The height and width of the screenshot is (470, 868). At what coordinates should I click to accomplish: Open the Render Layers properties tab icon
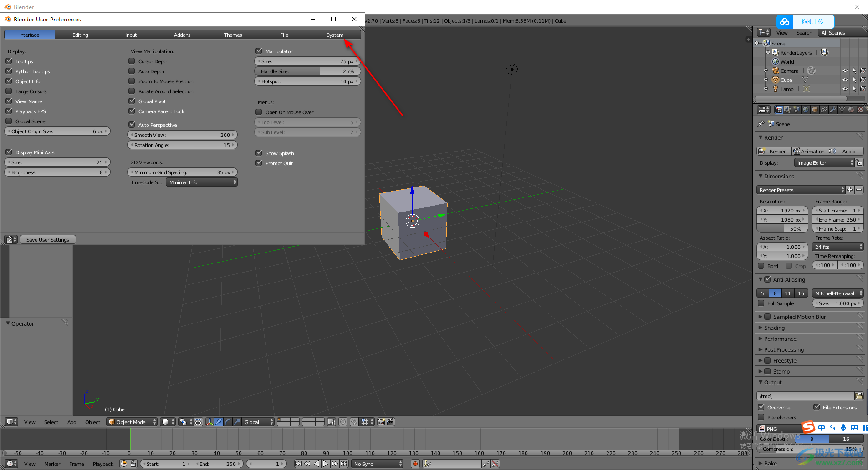tap(787, 110)
